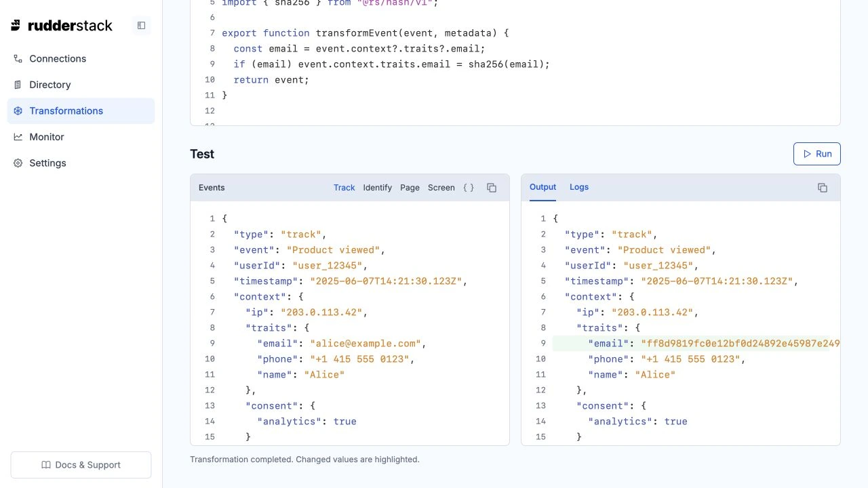Click the Transformations sidebar icon
The width and height of the screenshot is (868, 488).
(x=18, y=111)
